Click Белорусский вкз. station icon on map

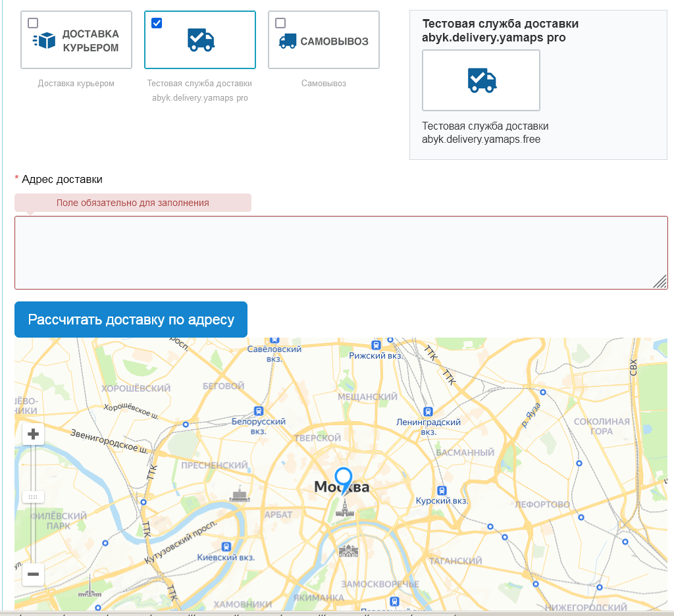coord(259,411)
